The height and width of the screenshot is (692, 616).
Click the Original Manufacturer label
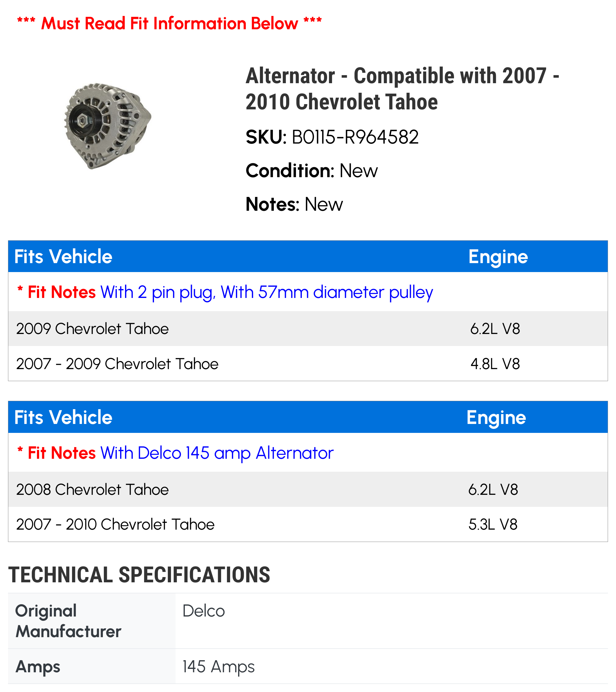[x=68, y=621]
